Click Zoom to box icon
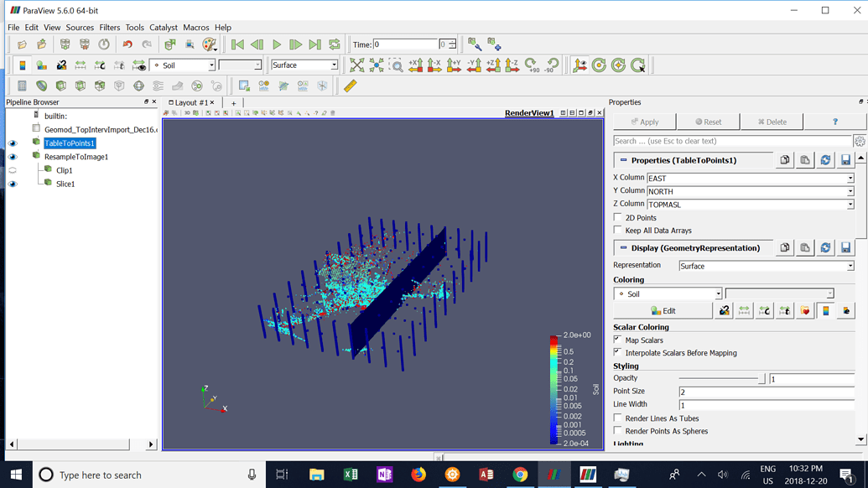The width and height of the screenshot is (868, 488). coord(397,65)
